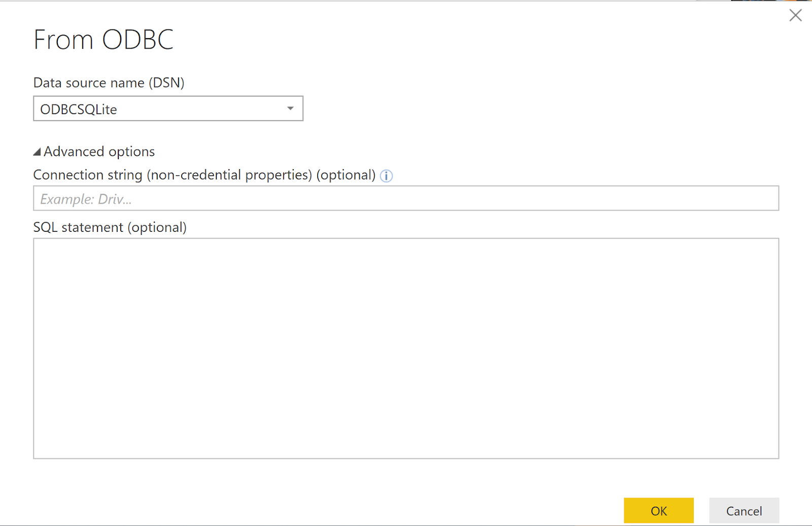
Task: Click the Data source name (DSN) label
Action: (x=109, y=83)
